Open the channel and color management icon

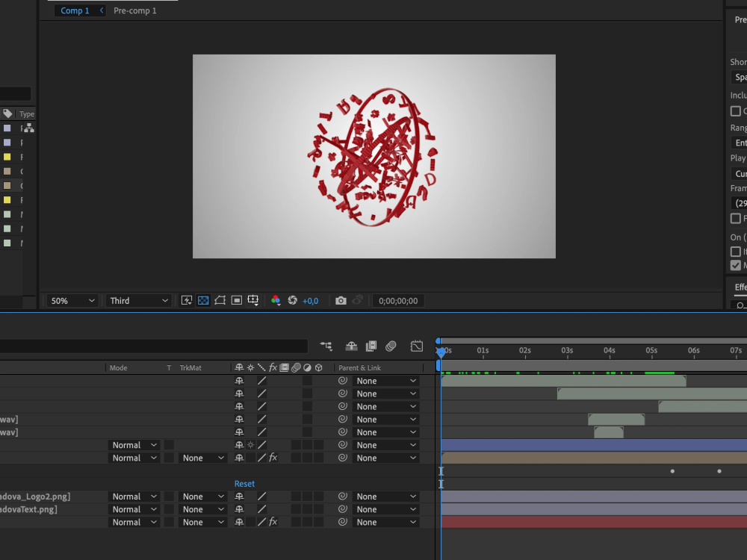point(276,300)
